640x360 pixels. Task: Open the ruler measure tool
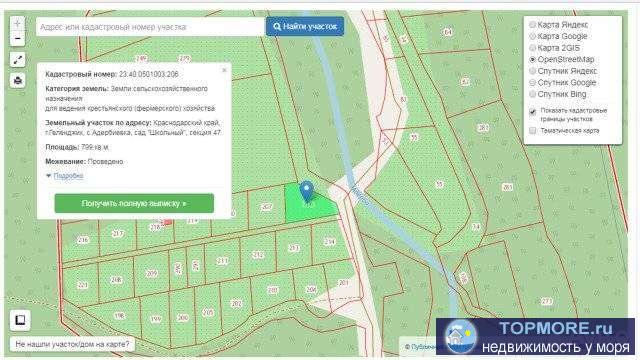18,60
